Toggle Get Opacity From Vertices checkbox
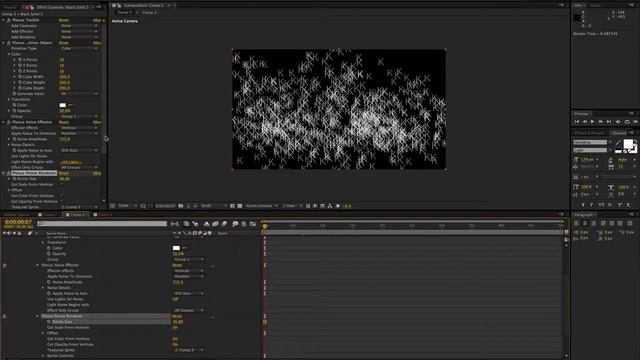 (62, 202)
